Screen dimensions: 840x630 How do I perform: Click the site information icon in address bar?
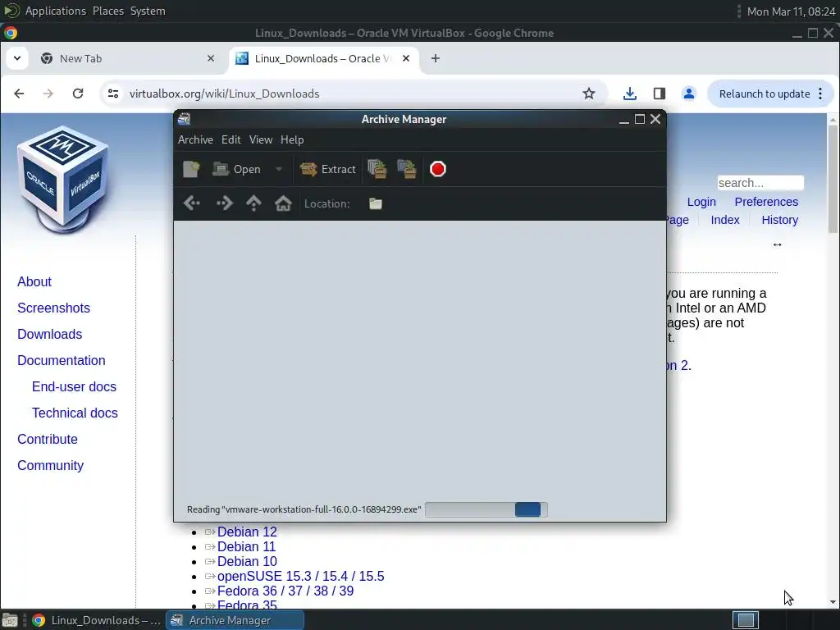(x=113, y=94)
